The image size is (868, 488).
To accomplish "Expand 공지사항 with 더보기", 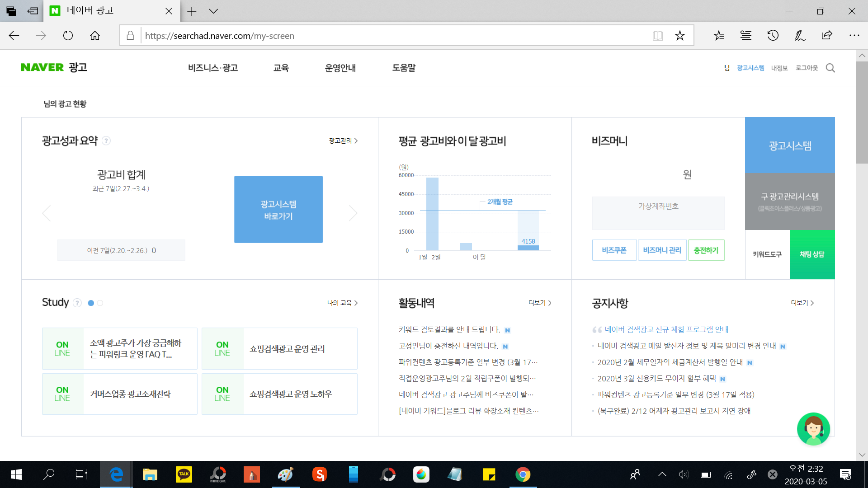I will (802, 303).
